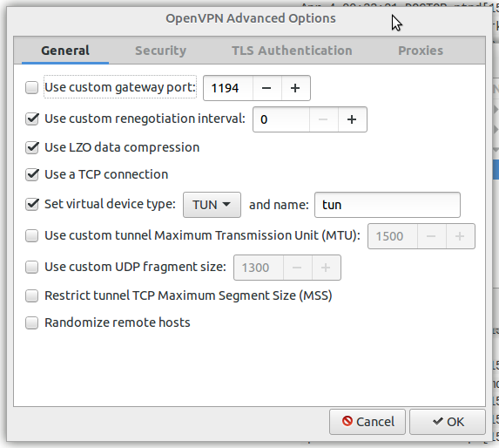Enable Randomize remote hosts
This screenshot has height=448, width=499.
click(x=32, y=322)
